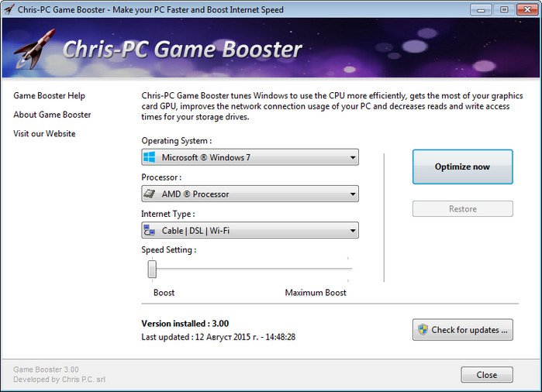
Task: Click the 'Version installed : 3.00' text
Action: [x=185, y=324]
